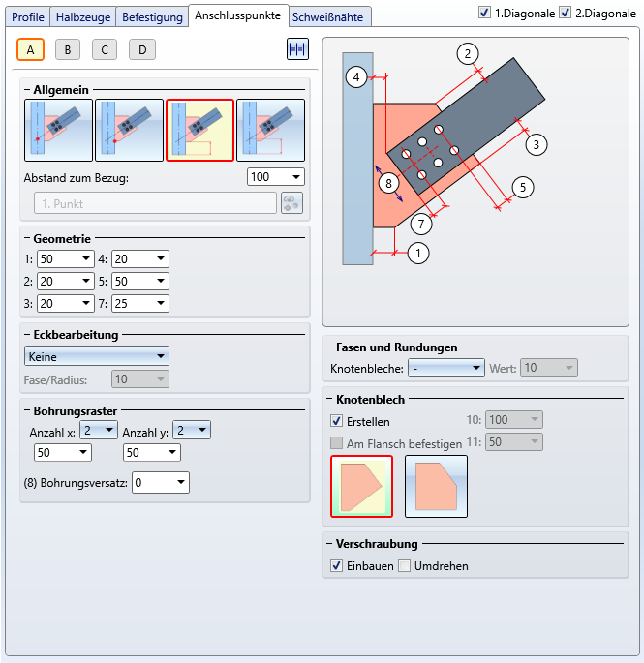Switch to the Schweißnähte tab
The image size is (644, 663).
[x=329, y=16]
